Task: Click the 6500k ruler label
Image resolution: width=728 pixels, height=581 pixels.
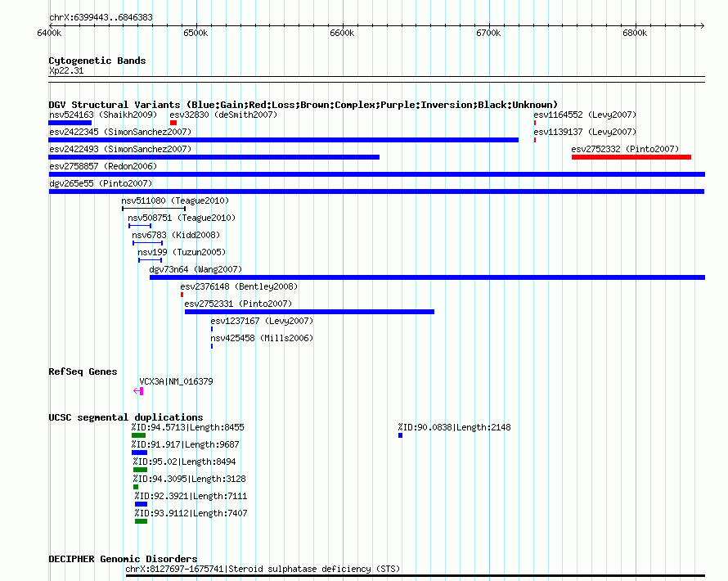Action: click(x=195, y=33)
